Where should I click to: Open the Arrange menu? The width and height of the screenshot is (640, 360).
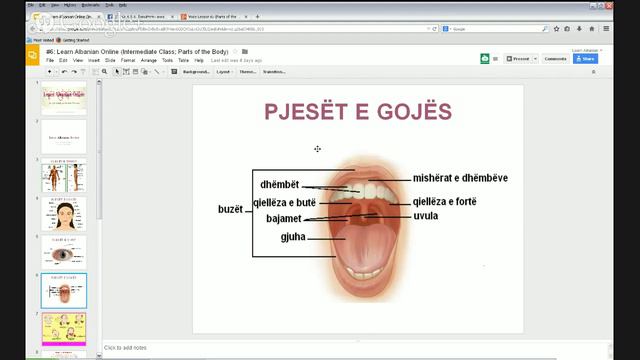[149, 60]
